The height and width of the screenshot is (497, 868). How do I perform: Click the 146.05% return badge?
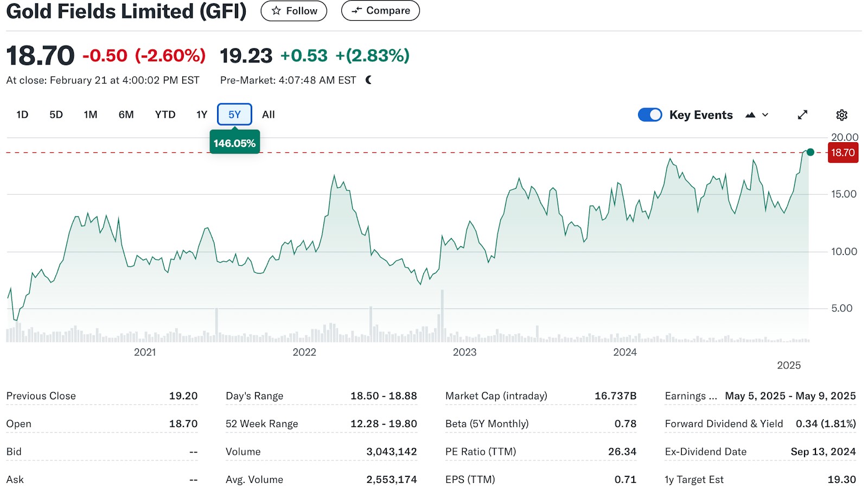pos(234,143)
